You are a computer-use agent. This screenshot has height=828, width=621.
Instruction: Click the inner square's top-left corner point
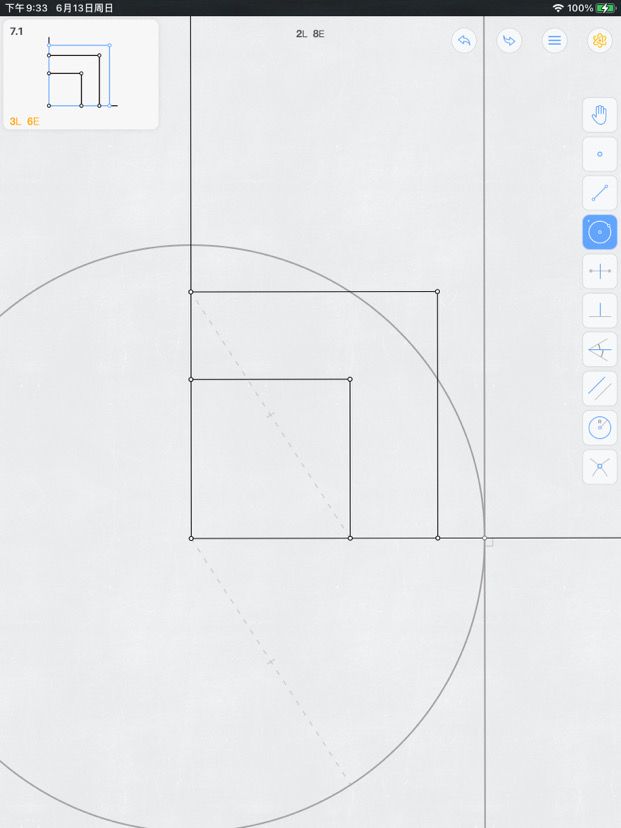click(x=191, y=380)
